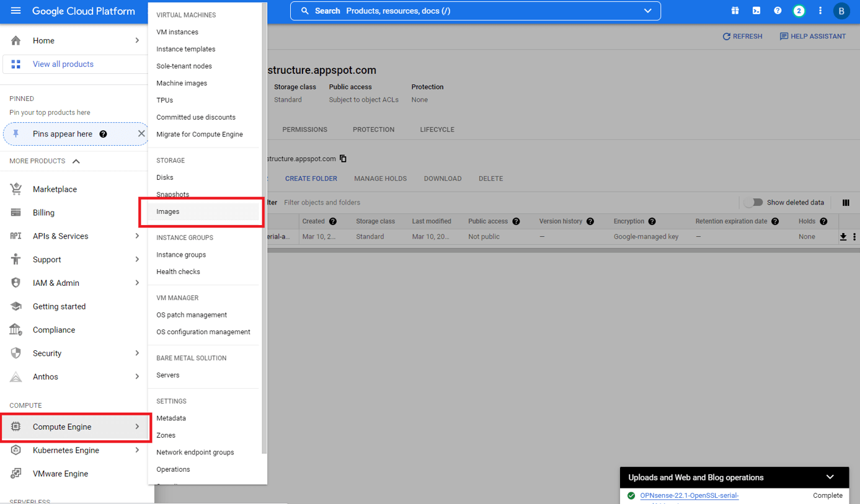The image size is (860, 504).
Task: Expand the Kubernetes Engine submenu arrow
Action: pyautogui.click(x=137, y=450)
